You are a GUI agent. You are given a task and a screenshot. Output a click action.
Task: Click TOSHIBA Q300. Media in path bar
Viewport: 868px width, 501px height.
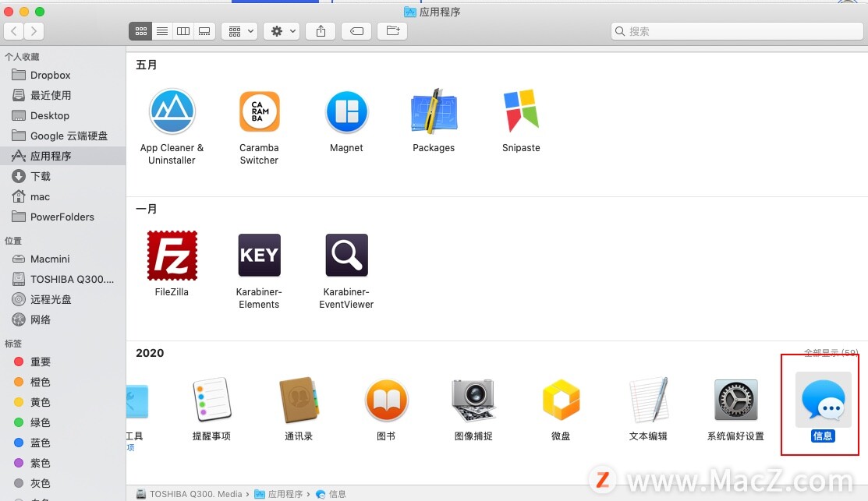pyautogui.click(x=190, y=494)
